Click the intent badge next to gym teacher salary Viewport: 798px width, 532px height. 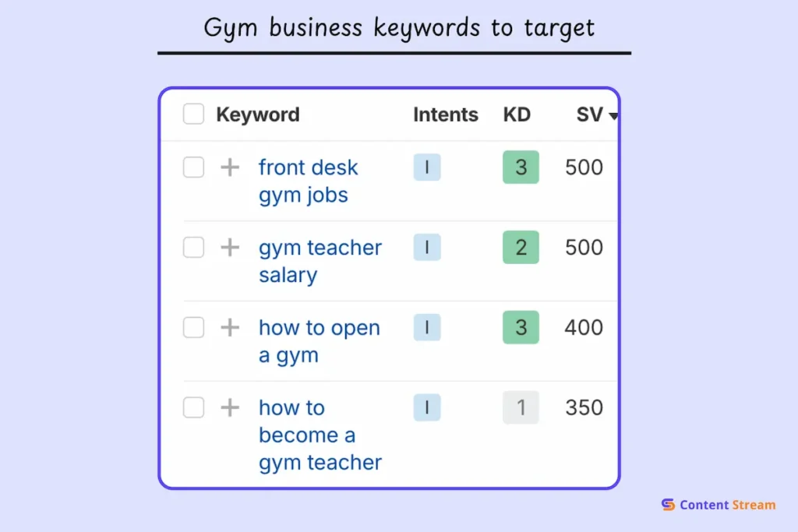[x=426, y=247]
